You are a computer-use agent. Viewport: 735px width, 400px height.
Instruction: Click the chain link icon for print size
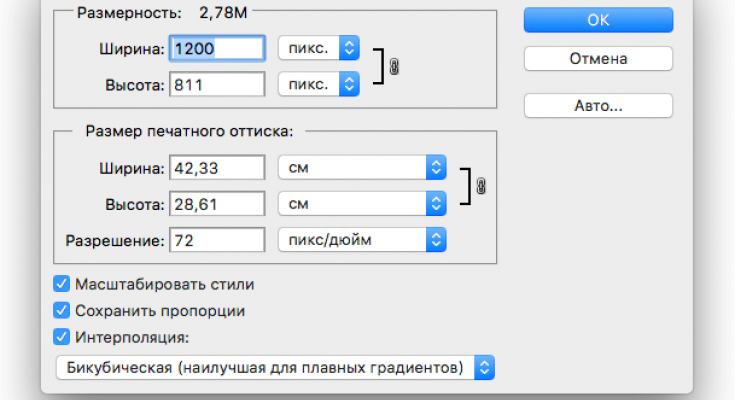click(481, 187)
